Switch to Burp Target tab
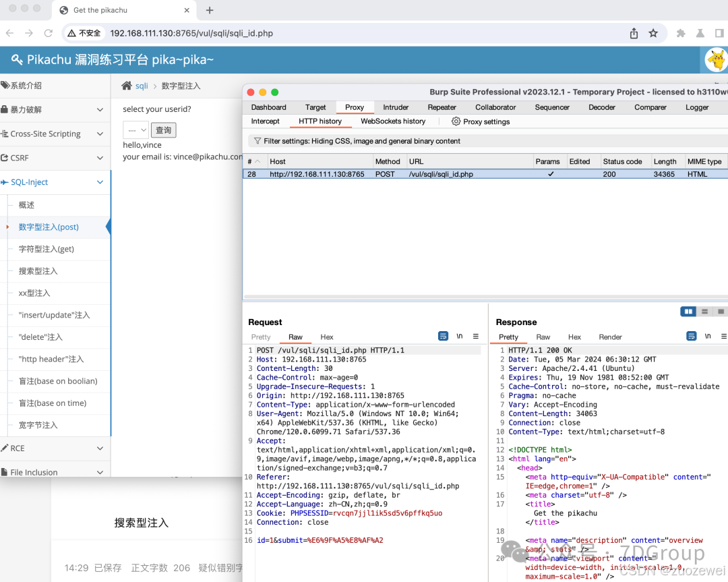This screenshot has width=728, height=582. tap(315, 107)
